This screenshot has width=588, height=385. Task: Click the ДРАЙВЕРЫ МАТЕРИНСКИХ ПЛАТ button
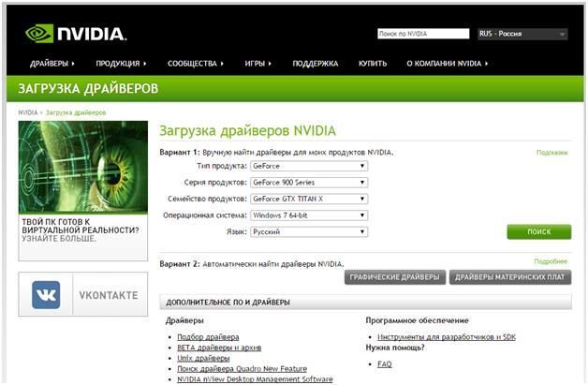[510, 277]
